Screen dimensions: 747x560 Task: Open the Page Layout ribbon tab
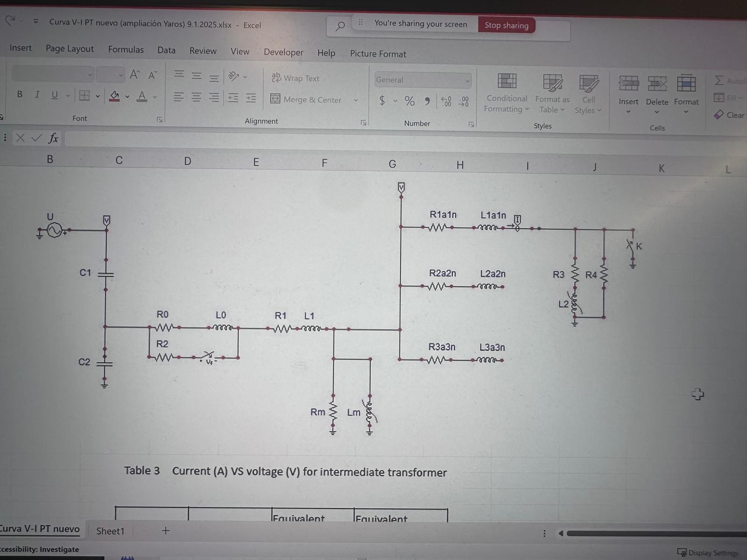pos(70,49)
